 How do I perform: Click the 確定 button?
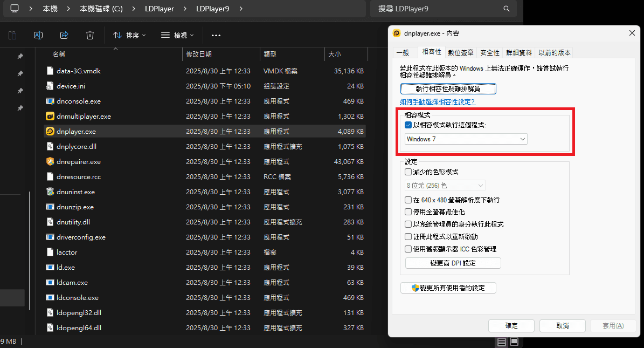tap(511, 326)
